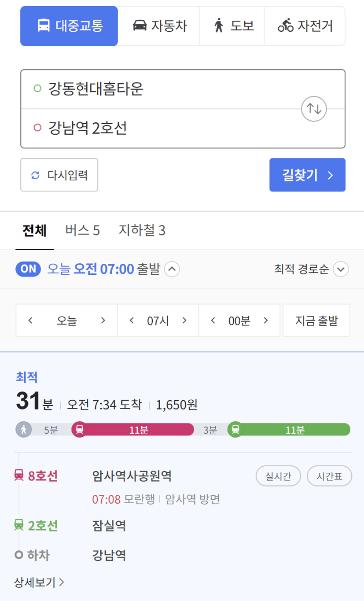Click the 지금 출발 button
This screenshot has width=364, height=601.
point(316,321)
